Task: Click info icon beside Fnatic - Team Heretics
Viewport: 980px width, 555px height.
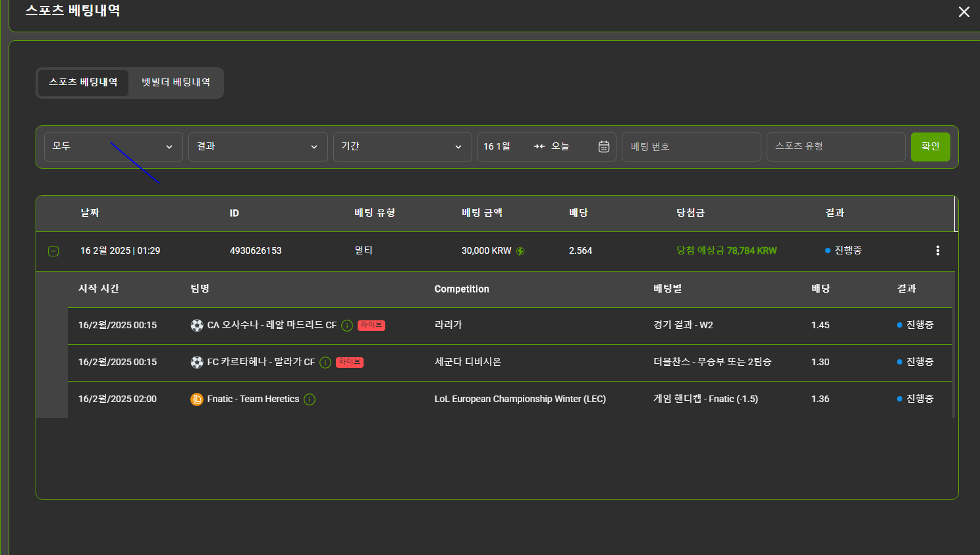Action: (x=310, y=399)
